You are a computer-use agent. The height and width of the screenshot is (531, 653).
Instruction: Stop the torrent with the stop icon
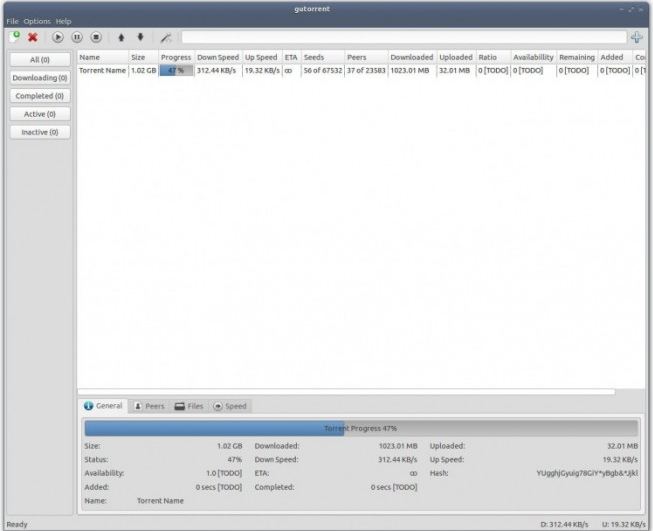click(96, 37)
